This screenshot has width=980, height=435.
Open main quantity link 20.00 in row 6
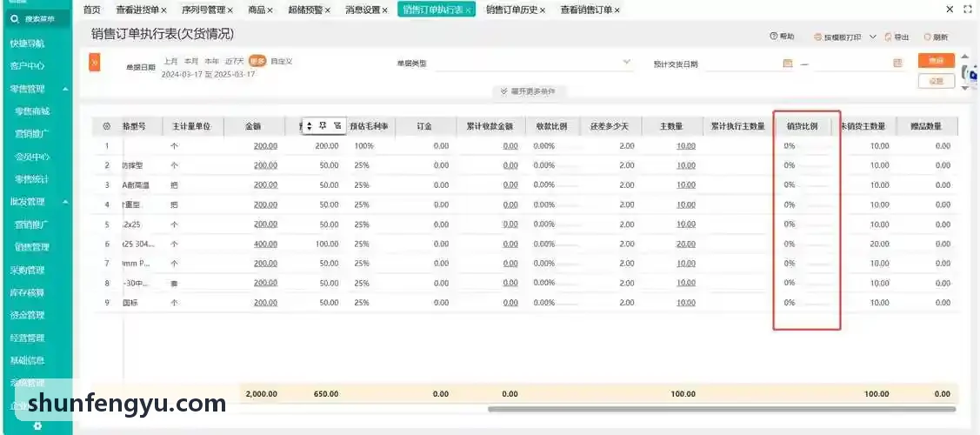[685, 244]
